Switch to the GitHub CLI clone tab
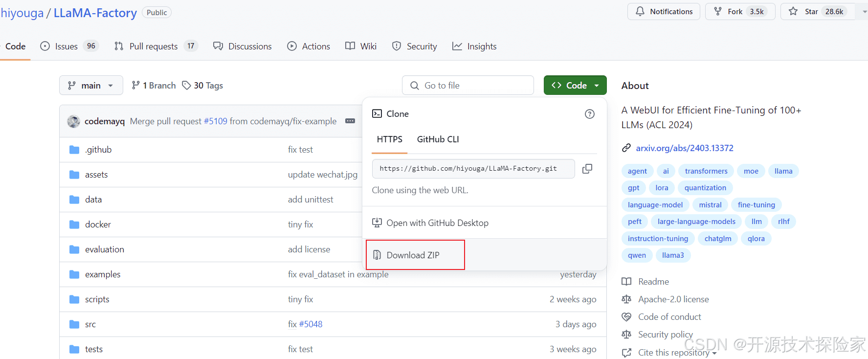This screenshot has height=359, width=868. 438,139
